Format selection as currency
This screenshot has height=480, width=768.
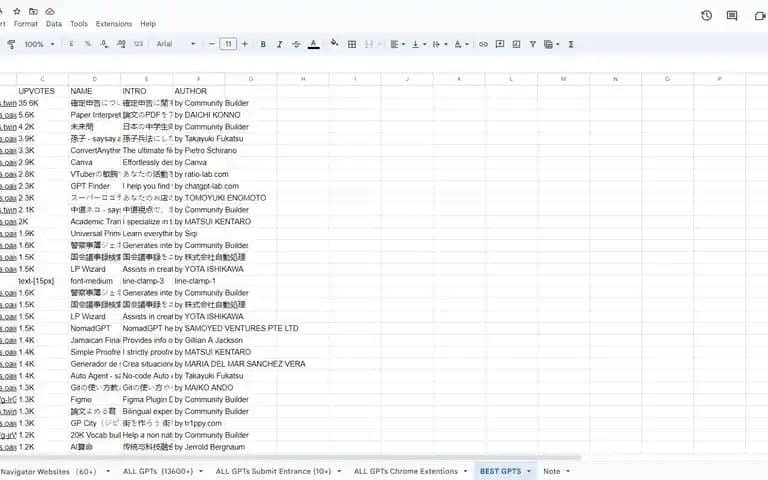(71, 44)
